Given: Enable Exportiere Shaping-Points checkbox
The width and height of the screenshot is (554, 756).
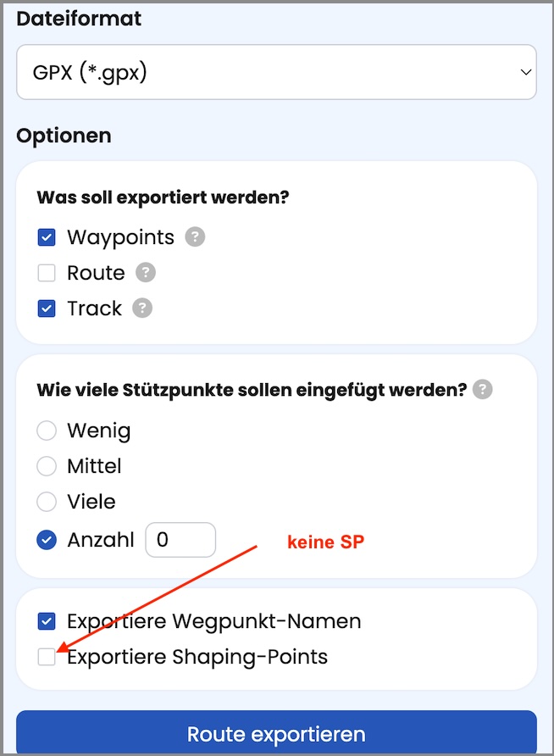Looking at the screenshot, I should pyautogui.click(x=47, y=657).
